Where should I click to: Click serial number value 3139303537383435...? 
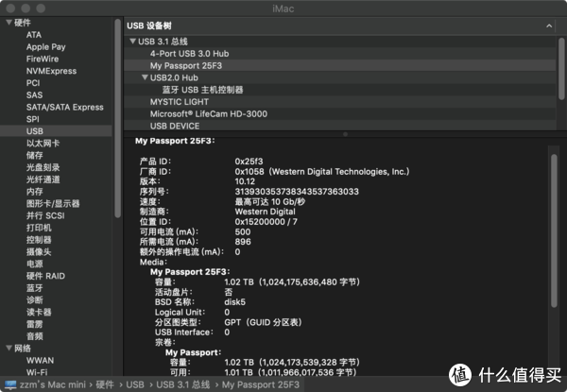[x=297, y=192]
